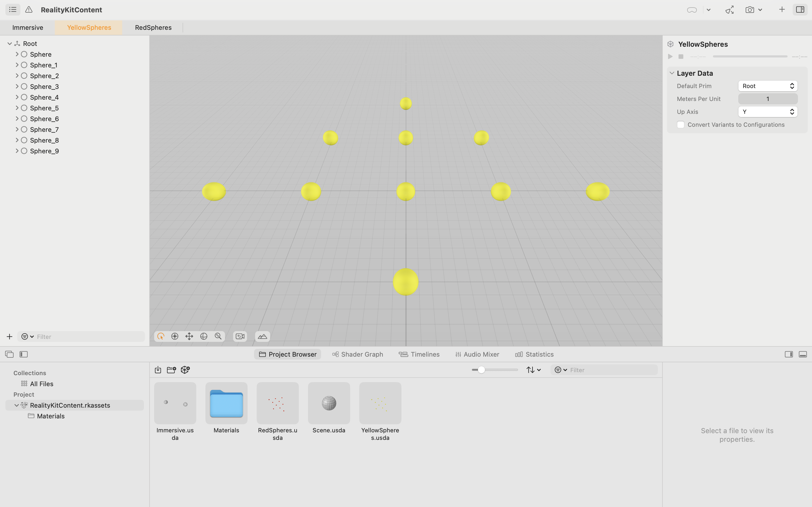This screenshot has width=812, height=507.
Task: Select the rotate globe tool
Action: (204, 336)
